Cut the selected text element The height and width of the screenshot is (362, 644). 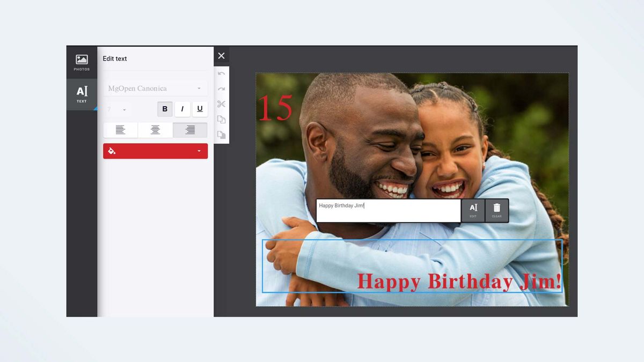pyautogui.click(x=221, y=105)
